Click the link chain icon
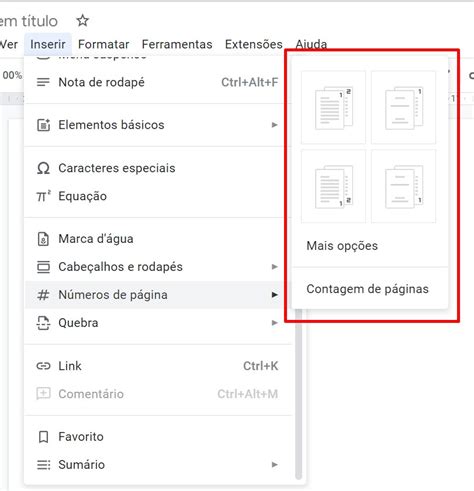The height and width of the screenshot is (491, 474). (43, 366)
